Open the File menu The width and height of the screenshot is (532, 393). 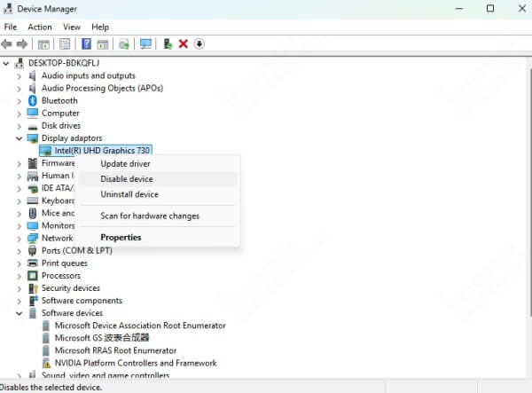[10, 28]
